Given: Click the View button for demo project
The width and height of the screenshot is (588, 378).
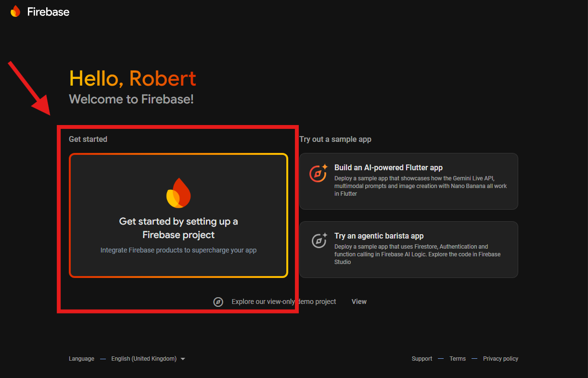Looking at the screenshot, I should pyautogui.click(x=359, y=302).
